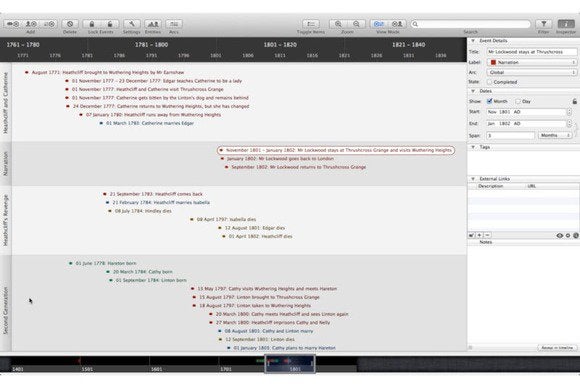Click the minus button under External Links
Image resolution: width=580 pixels, height=388 pixels.
coord(487,235)
